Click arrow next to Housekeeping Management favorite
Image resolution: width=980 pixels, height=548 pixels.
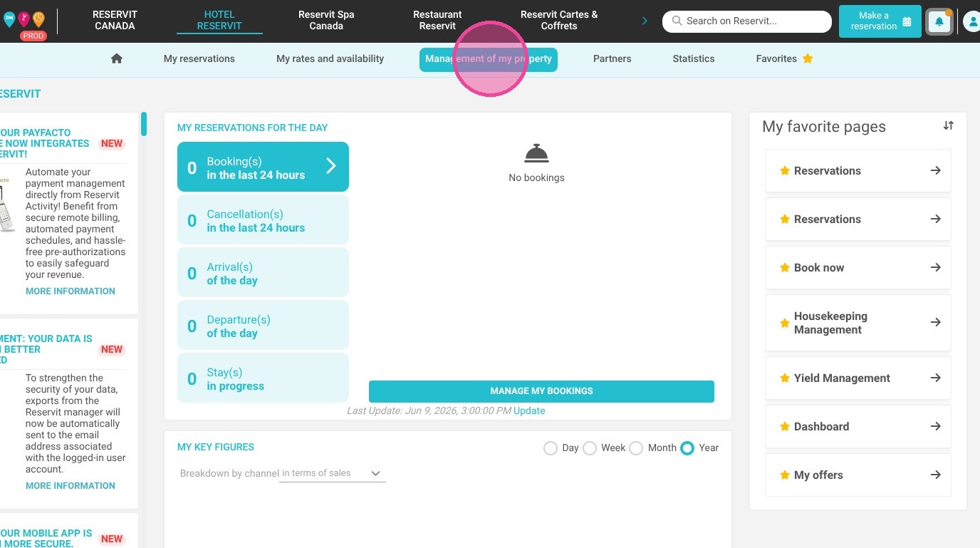point(936,322)
